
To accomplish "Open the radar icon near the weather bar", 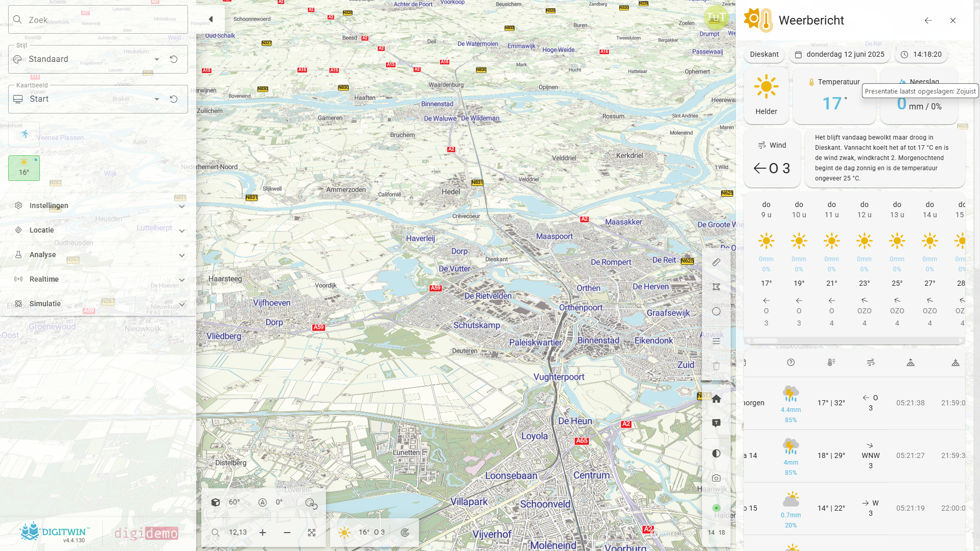I will tap(405, 532).
